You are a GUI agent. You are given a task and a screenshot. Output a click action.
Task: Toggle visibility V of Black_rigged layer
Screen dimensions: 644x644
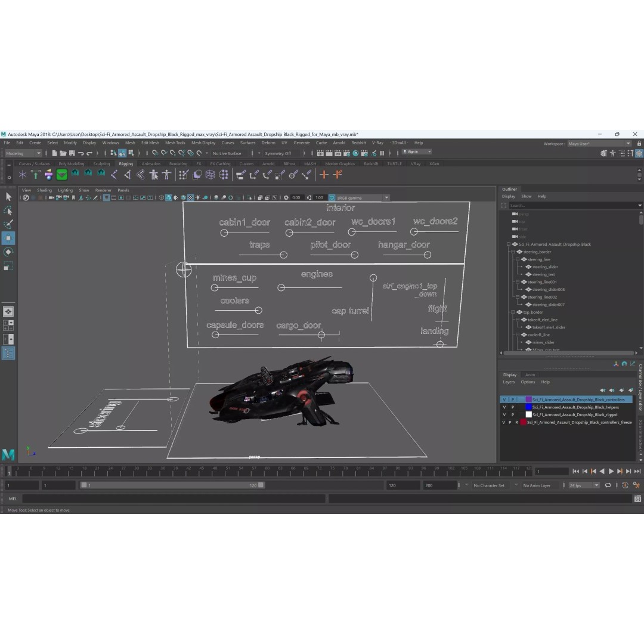pos(504,415)
